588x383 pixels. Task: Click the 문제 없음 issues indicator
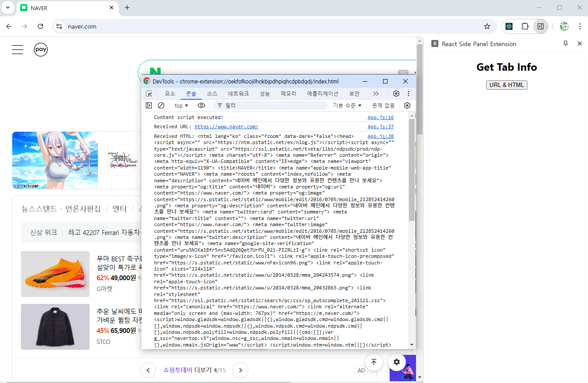point(384,105)
